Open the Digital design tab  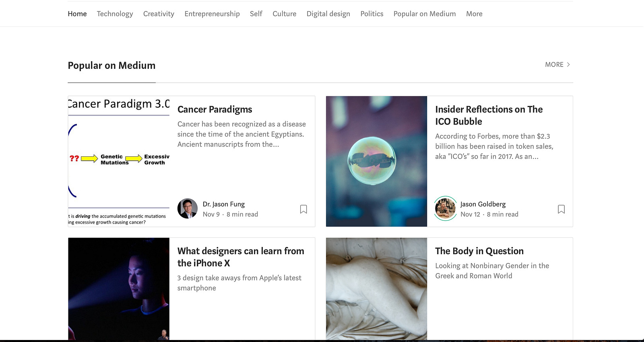(x=328, y=14)
